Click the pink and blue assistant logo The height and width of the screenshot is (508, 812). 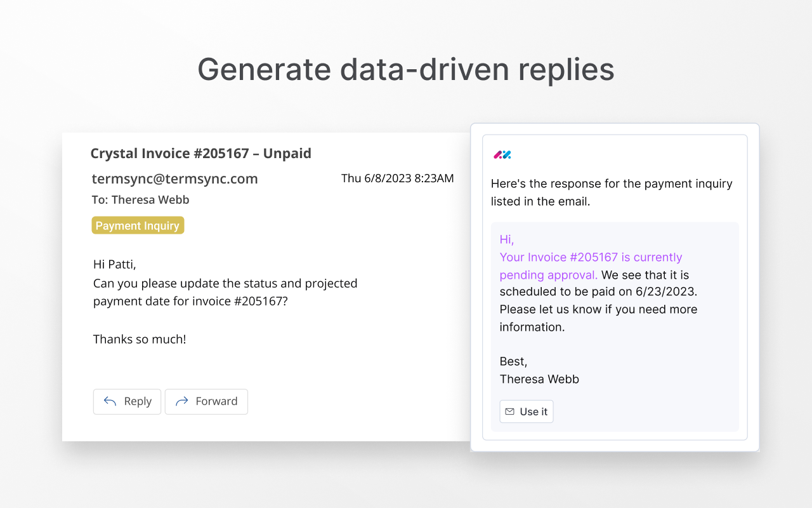coord(502,154)
